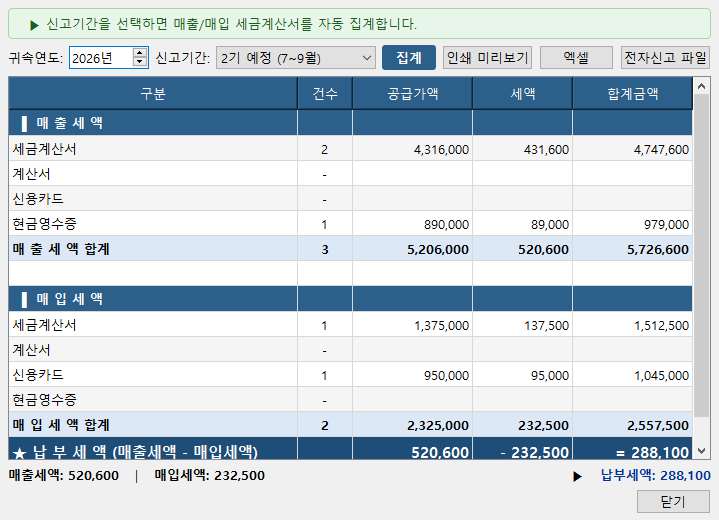Click the 건수 column header

click(325, 94)
